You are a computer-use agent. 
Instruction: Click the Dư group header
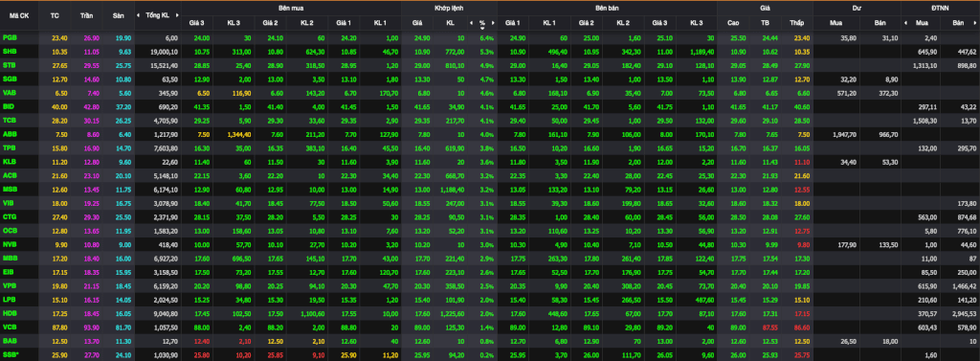[857, 8]
